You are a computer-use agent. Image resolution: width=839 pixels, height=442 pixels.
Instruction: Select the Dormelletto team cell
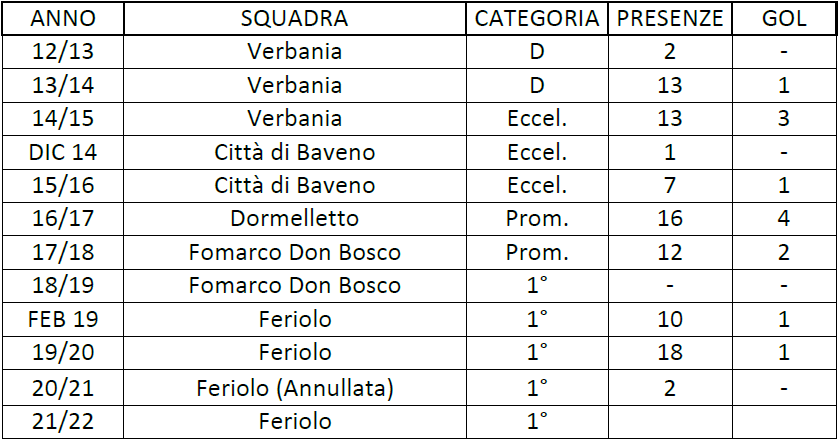point(294,219)
